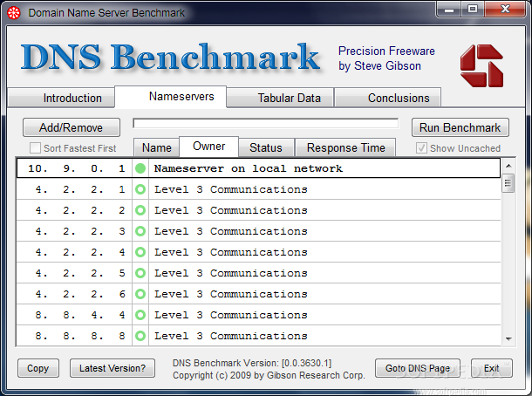This screenshot has height=396, width=532.
Task: Select owner text in 4.2.2.1 row
Action: tap(231, 189)
